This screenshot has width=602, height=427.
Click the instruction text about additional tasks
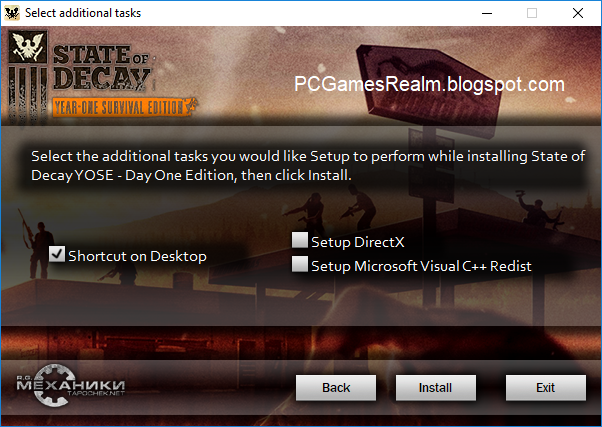click(308, 166)
